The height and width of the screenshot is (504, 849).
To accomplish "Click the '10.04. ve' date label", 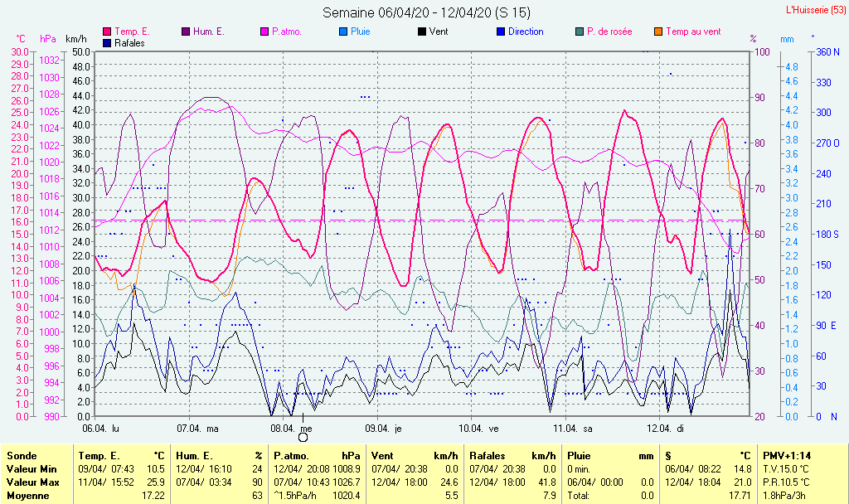I will (478, 429).
